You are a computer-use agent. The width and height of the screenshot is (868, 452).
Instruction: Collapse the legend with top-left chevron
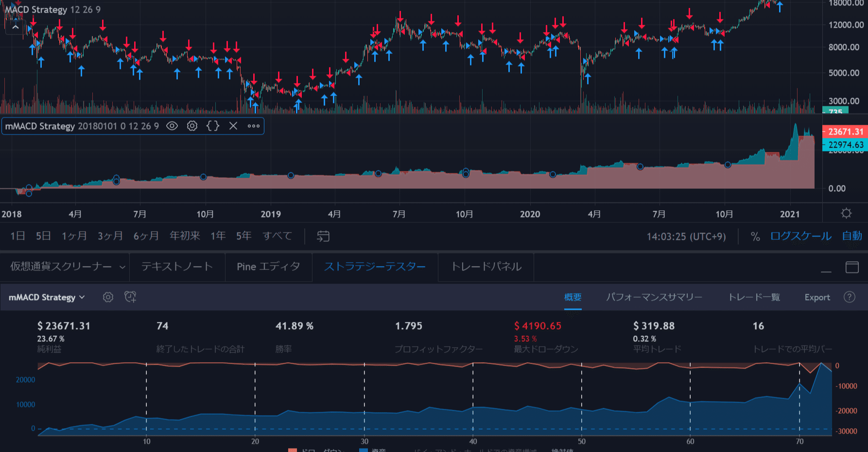pos(15,27)
